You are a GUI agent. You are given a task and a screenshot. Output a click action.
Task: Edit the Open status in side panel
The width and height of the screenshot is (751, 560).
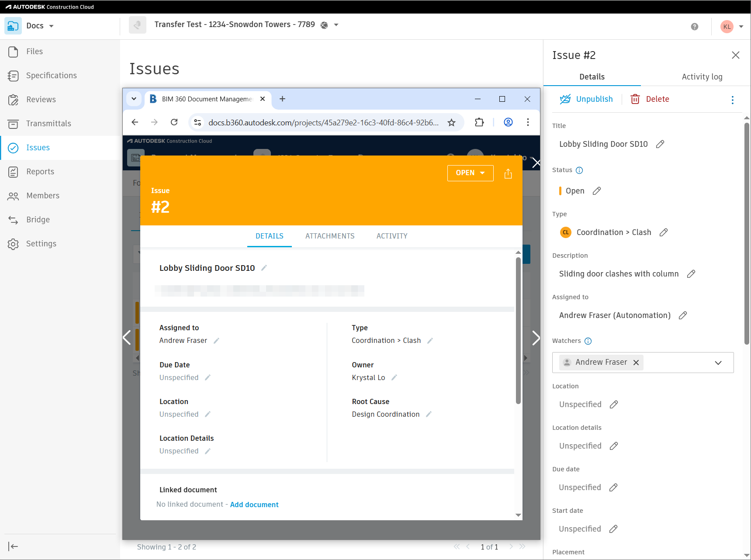point(597,191)
